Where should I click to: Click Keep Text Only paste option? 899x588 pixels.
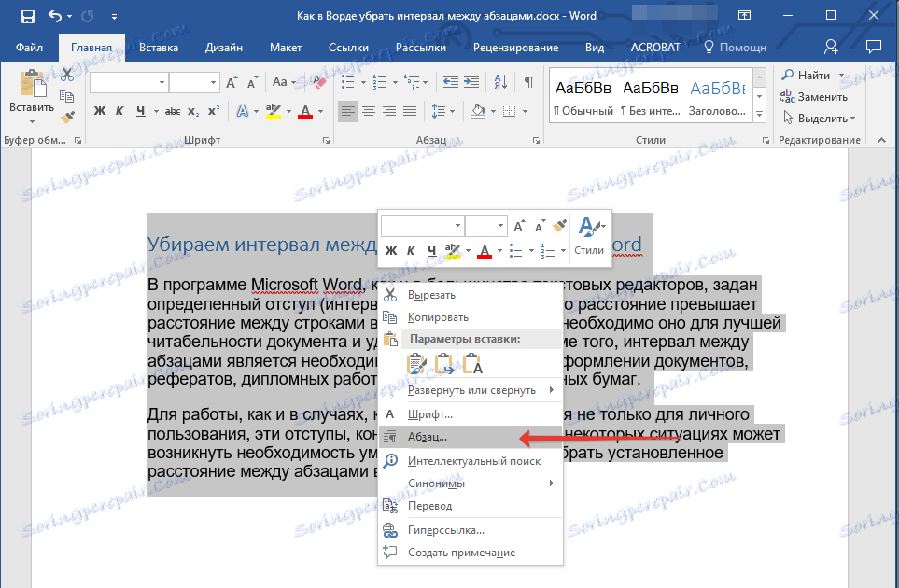click(472, 365)
